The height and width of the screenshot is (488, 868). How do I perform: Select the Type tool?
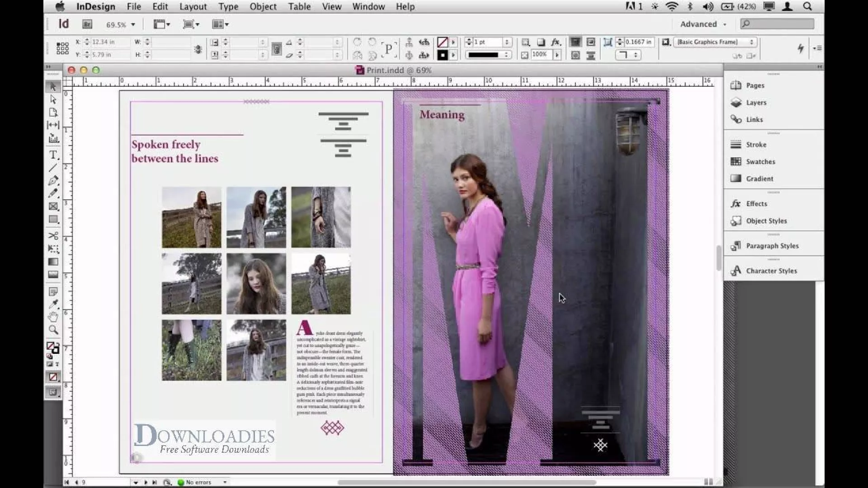tap(53, 155)
